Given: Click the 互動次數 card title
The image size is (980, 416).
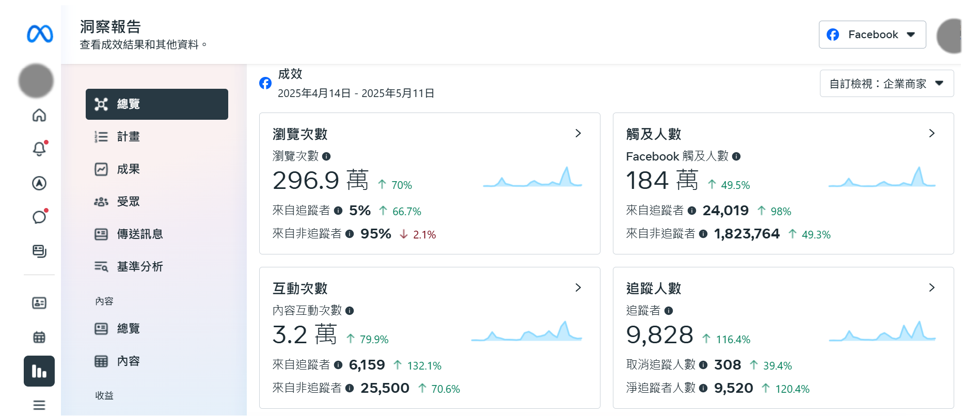Looking at the screenshot, I should pyautogui.click(x=300, y=289).
